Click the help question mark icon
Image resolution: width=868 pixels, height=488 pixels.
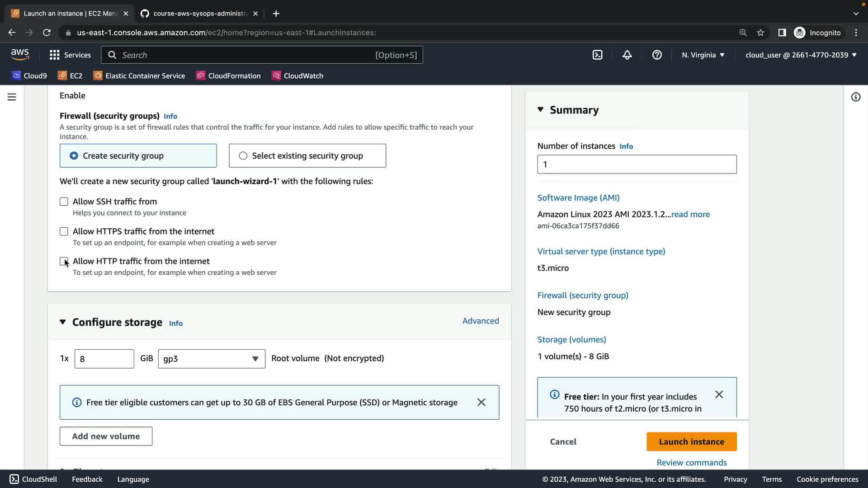point(657,55)
